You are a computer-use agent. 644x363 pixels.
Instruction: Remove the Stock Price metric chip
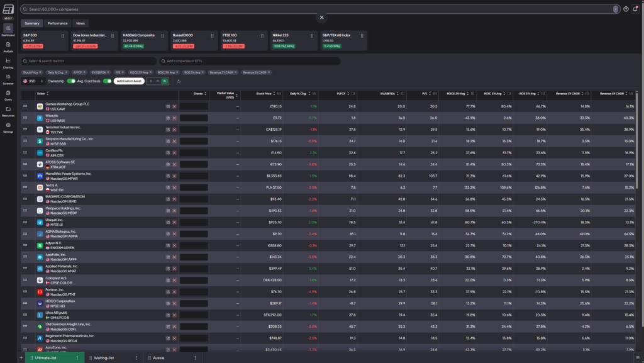pos(40,72)
